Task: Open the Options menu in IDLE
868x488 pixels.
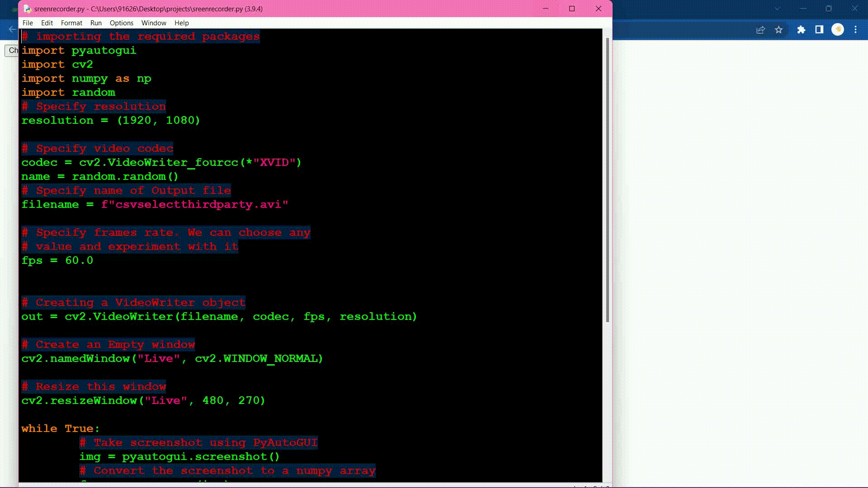Action: [121, 23]
